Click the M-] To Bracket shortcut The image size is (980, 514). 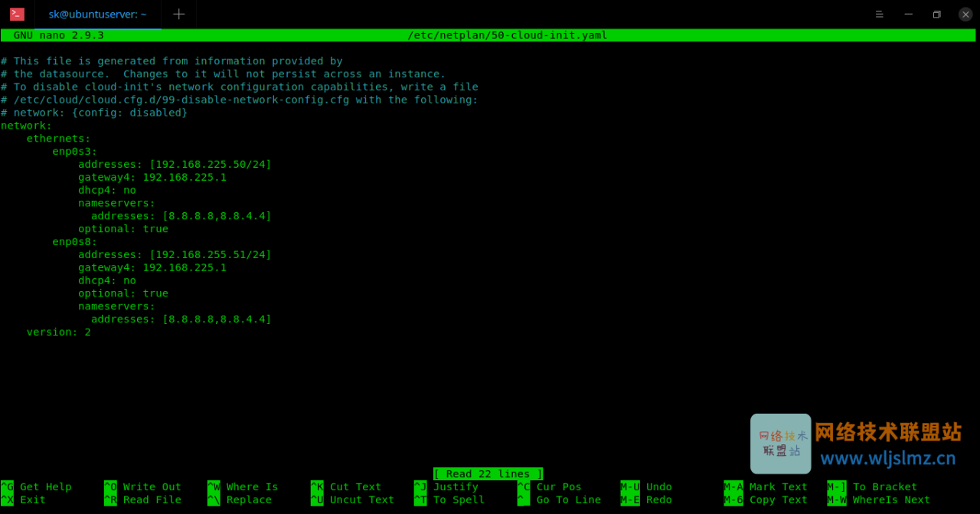point(872,487)
